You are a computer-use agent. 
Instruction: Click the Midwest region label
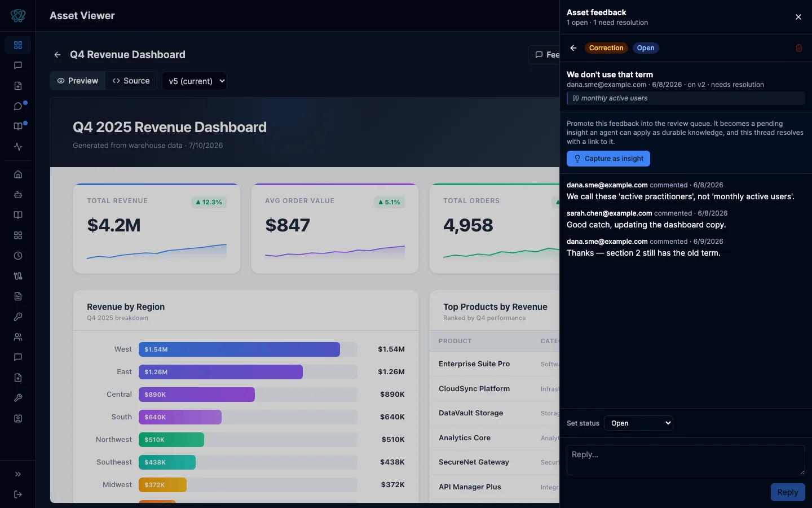117,485
